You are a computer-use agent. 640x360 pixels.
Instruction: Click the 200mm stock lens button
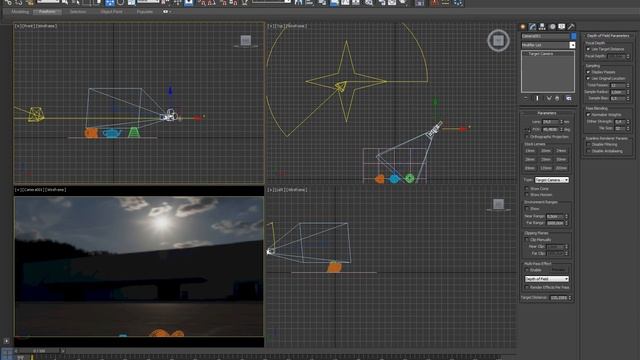[561, 168]
